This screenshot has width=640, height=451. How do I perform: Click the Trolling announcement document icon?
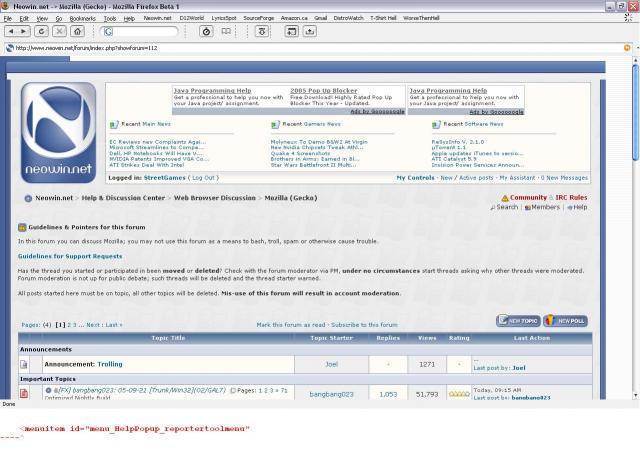[x=24, y=364]
